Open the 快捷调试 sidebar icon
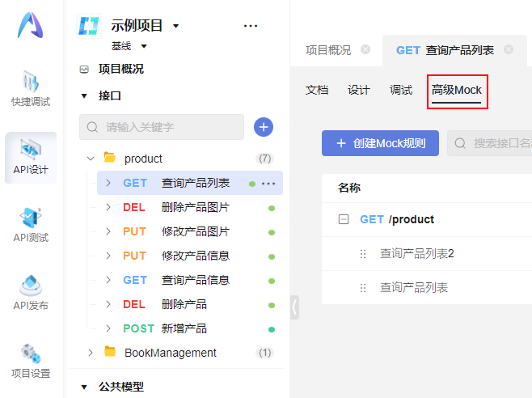The image size is (532, 398). [x=31, y=82]
